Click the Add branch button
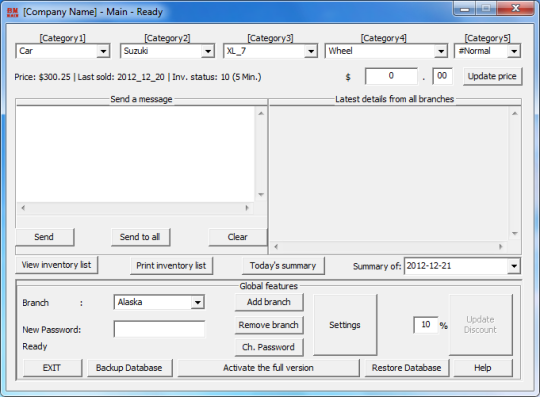Image resolution: width=540 pixels, height=397 pixels. pyautogui.click(x=269, y=302)
